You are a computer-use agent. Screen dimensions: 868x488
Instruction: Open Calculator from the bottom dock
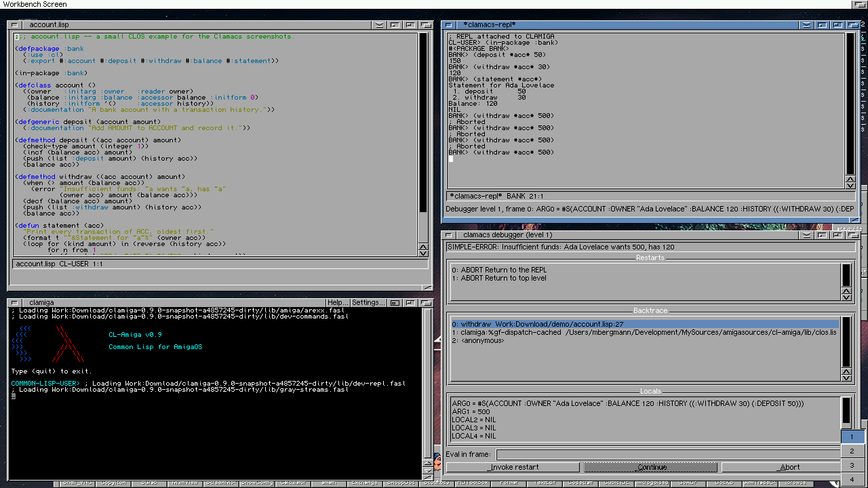pos(293,483)
